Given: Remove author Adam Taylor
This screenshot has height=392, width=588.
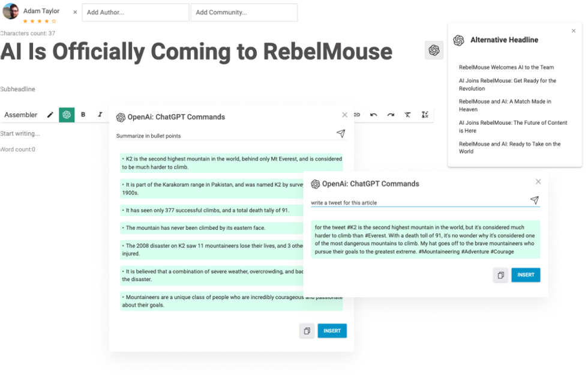Looking at the screenshot, I should pyautogui.click(x=75, y=12).
